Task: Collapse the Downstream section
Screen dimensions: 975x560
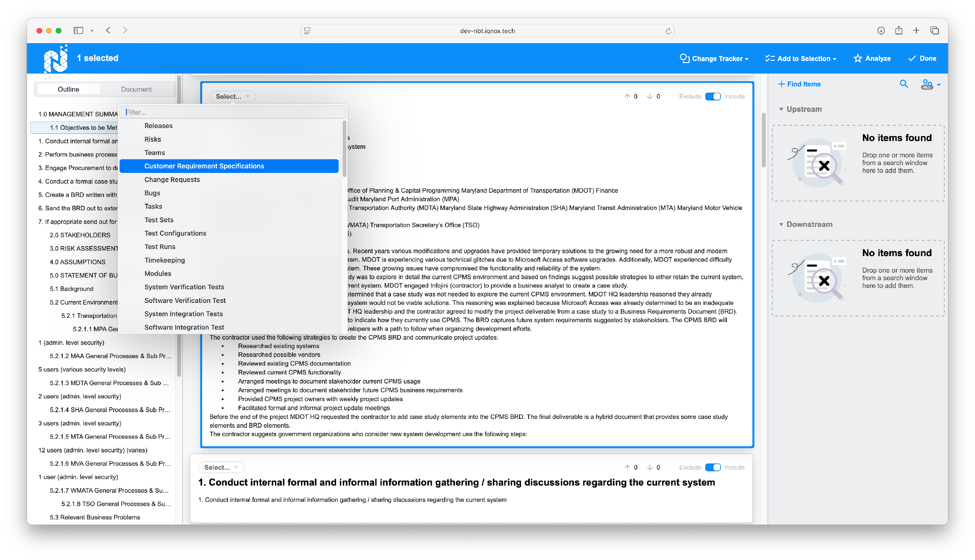Action: click(x=781, y=224)
